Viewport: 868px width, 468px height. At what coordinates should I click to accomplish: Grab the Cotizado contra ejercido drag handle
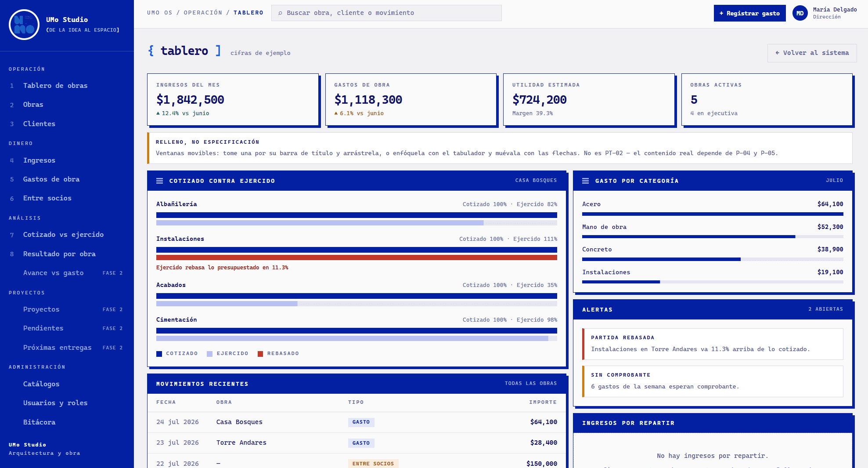(x=160, y=181)
